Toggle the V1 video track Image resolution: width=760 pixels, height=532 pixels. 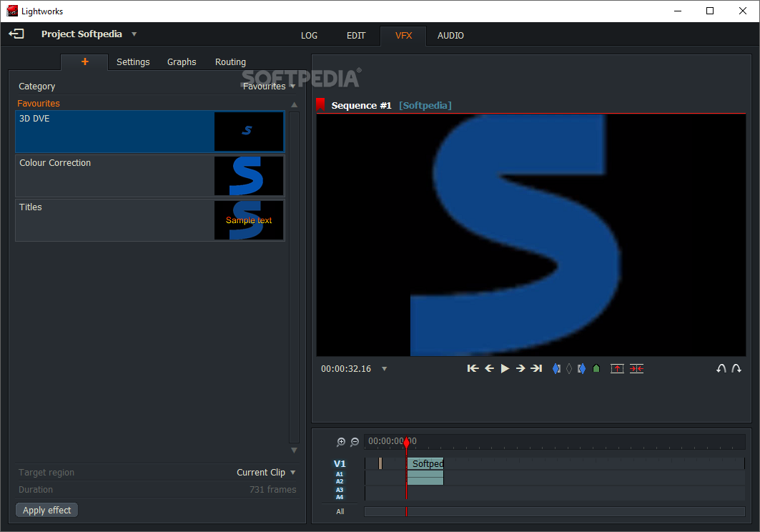pos(340,463)
